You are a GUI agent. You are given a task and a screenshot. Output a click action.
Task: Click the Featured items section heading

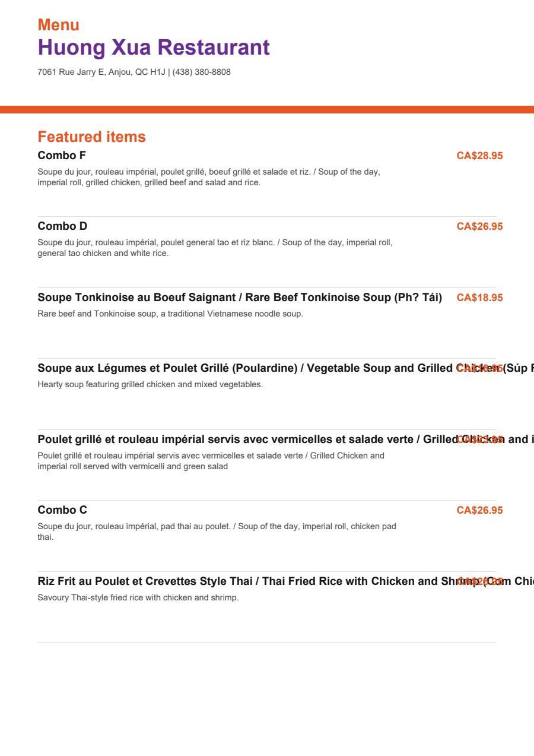coord(91,137)
